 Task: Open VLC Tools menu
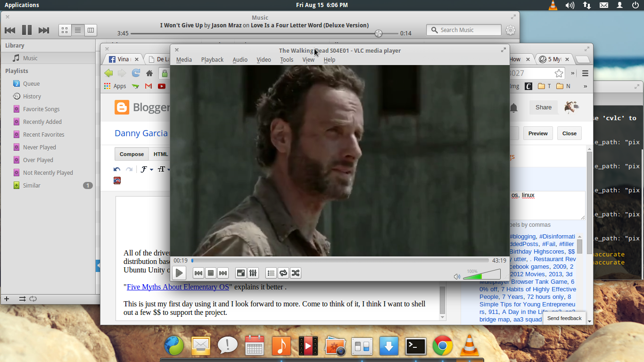pos(287,60)
